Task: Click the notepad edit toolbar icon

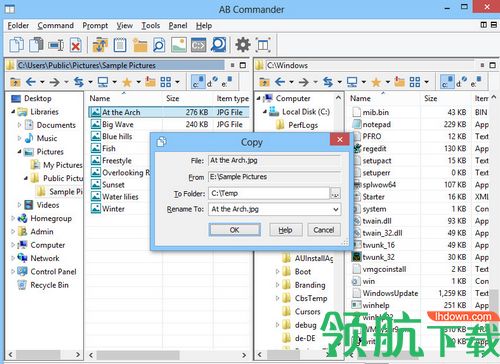Action: (120, 45)
